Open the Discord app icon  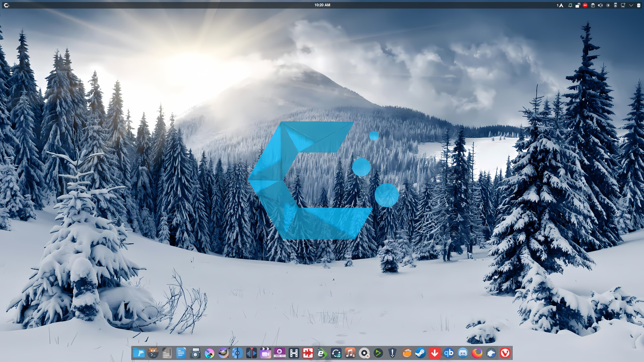point(463,353)
